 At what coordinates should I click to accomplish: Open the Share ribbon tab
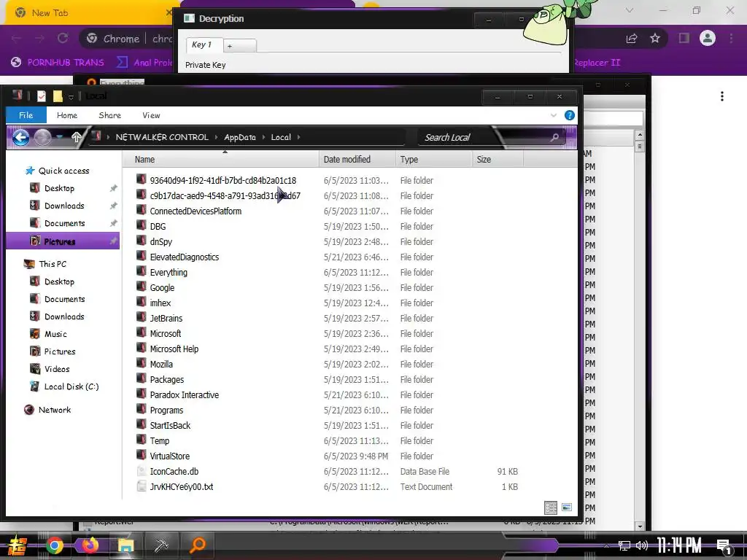click(x=109, y=115)
